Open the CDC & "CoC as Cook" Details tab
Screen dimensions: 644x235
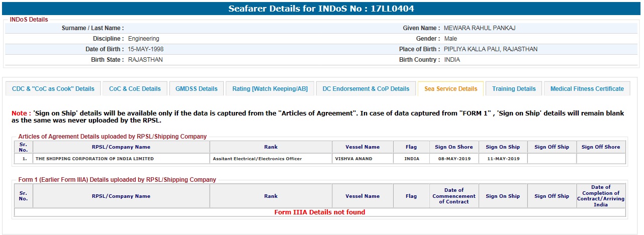pyautogui.click(x=53, y=89)
